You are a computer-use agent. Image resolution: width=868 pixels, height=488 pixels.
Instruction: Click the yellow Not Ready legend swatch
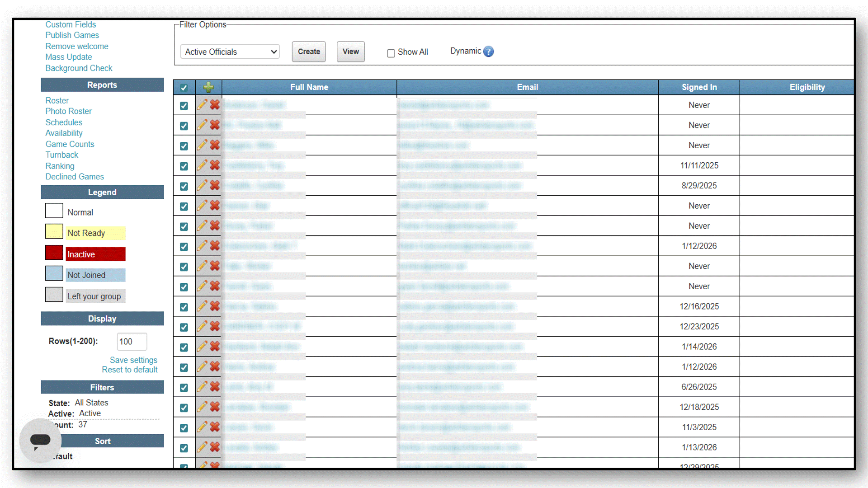54,232
